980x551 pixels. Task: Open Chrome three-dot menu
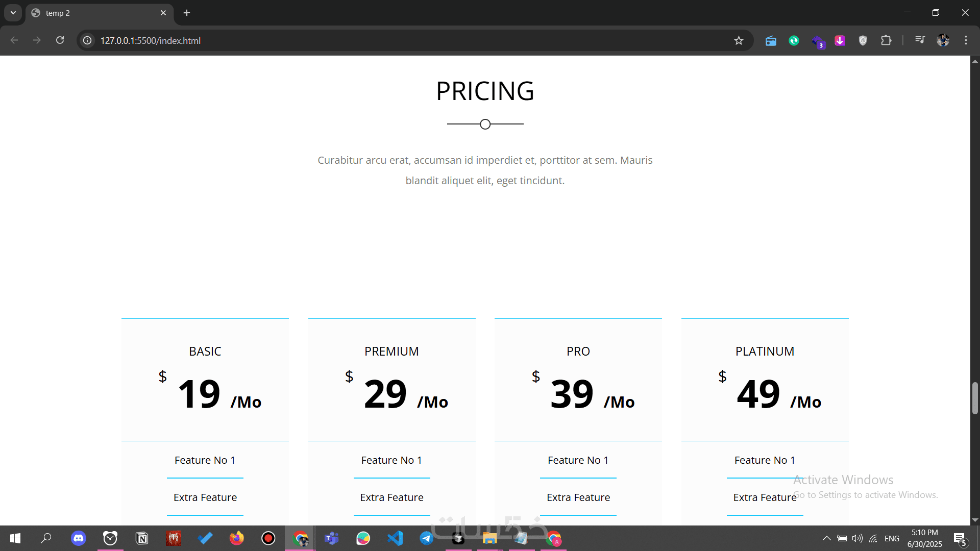coord(966,40)
